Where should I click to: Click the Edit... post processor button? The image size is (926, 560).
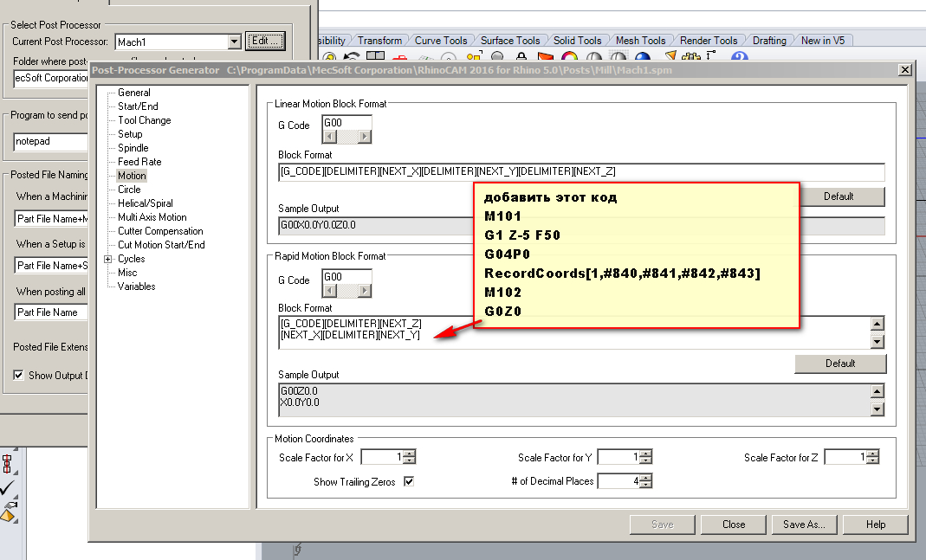pos(265,41)
